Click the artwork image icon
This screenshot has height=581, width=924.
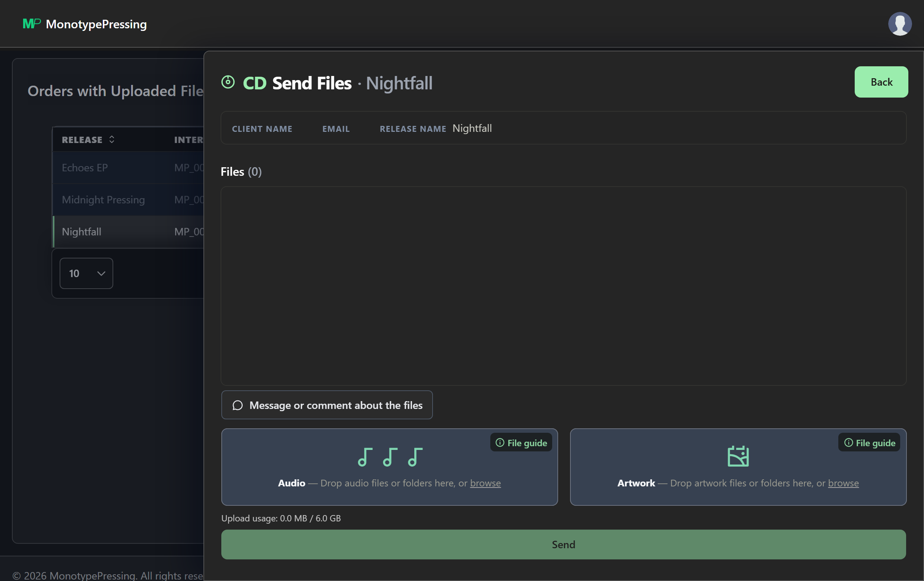click(x=738, y=456)
